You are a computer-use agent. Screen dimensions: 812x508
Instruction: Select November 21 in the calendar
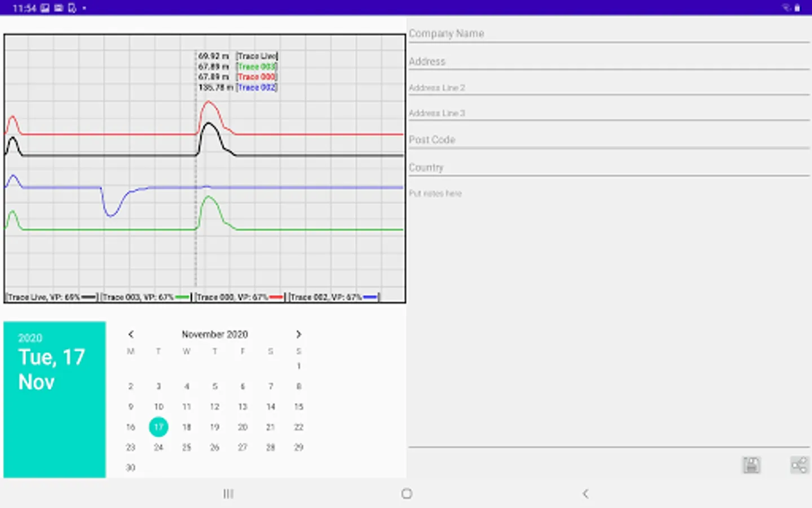point(271,427)
